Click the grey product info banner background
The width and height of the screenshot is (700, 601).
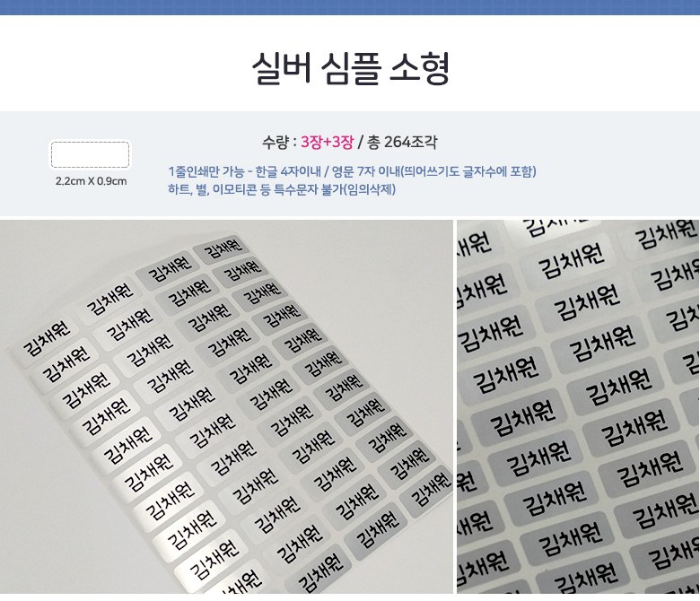tap(350, 164)
